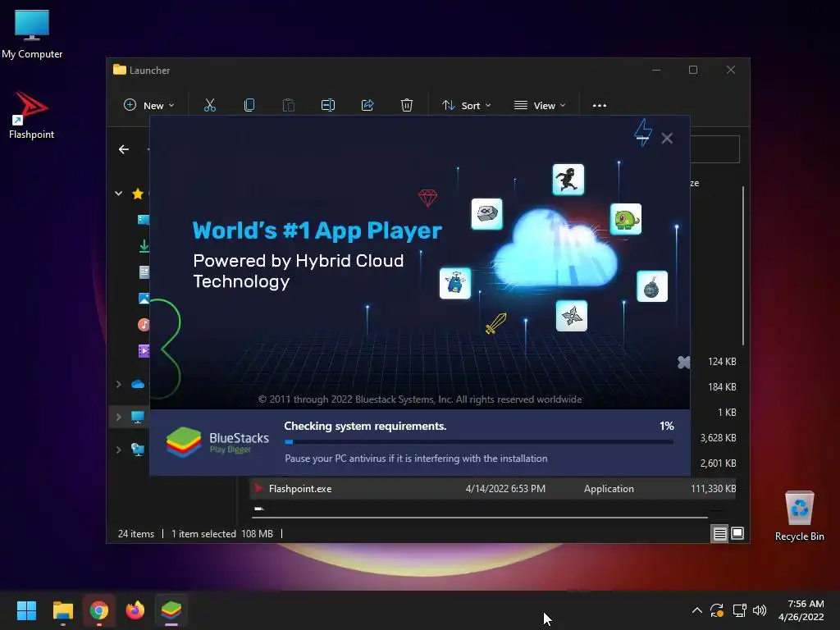Viewport: 840px width, 630px height.
Task: Click 24 items status bar text
Action: coord(136,533)
